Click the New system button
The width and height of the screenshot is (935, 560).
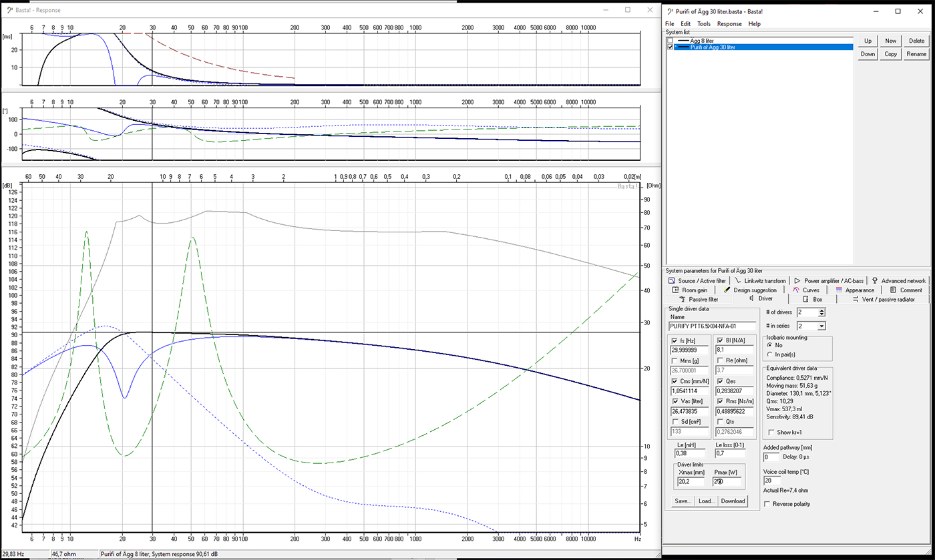[x=890, y=41]
